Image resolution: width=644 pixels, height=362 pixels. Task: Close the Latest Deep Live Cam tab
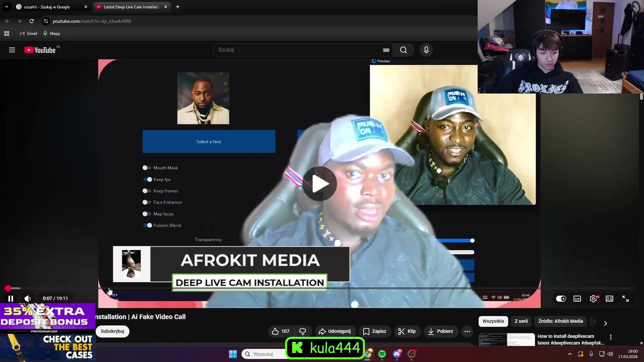pyautogui.click(x=166, y=7)
